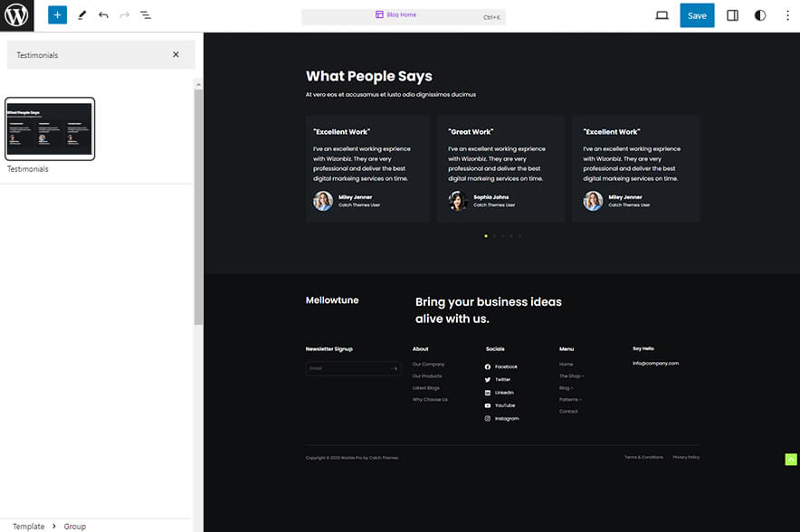Select the second testimonial carousel dot
Image resolution: width=800 pixels, height=532 pixels.
click(493, 235)
